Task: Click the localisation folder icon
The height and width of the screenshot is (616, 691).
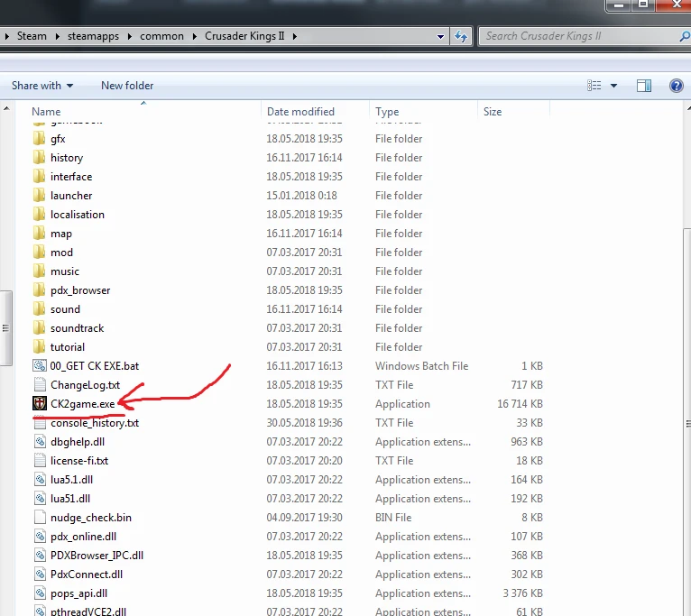Action: click(39, 215)
